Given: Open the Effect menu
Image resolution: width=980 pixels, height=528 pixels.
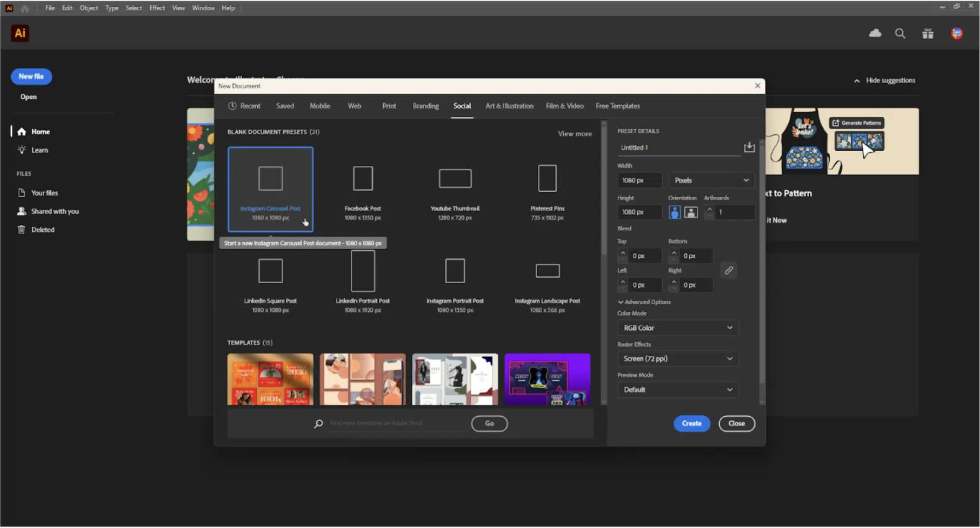Looking at the screenshot, I should (x=157, y=8).
